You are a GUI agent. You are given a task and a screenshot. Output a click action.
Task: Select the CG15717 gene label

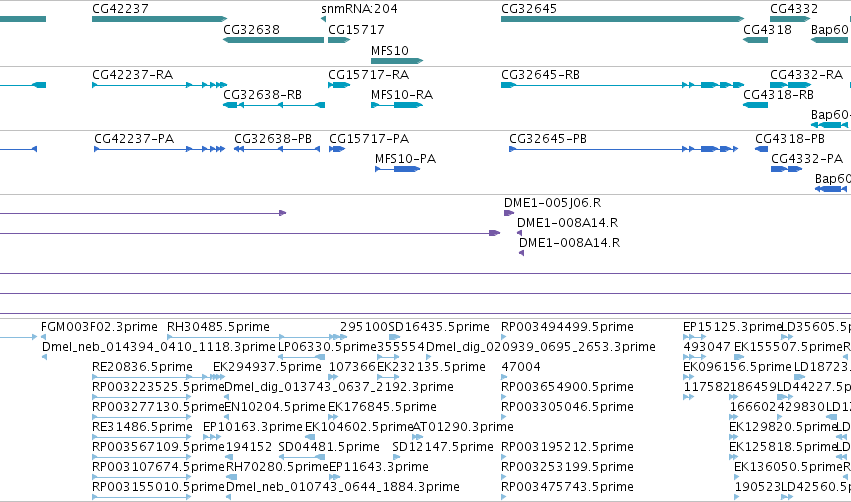pyautogui.click(x=356, y=29)
